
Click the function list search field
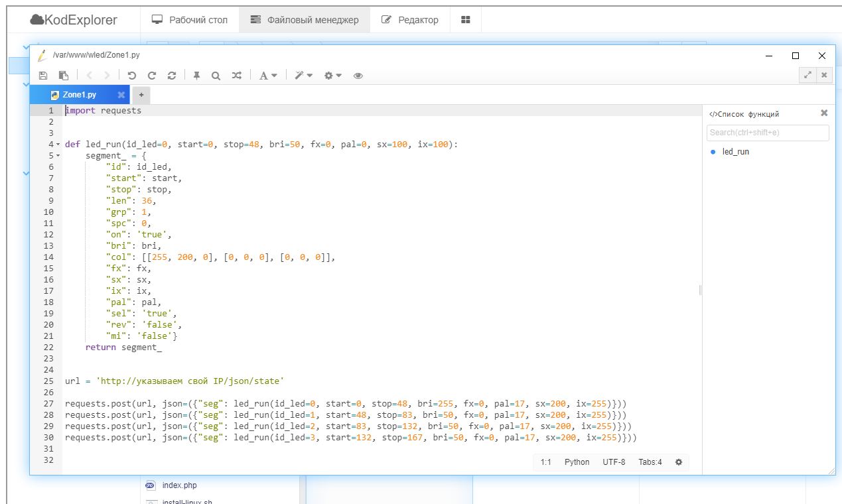(767, 133)
